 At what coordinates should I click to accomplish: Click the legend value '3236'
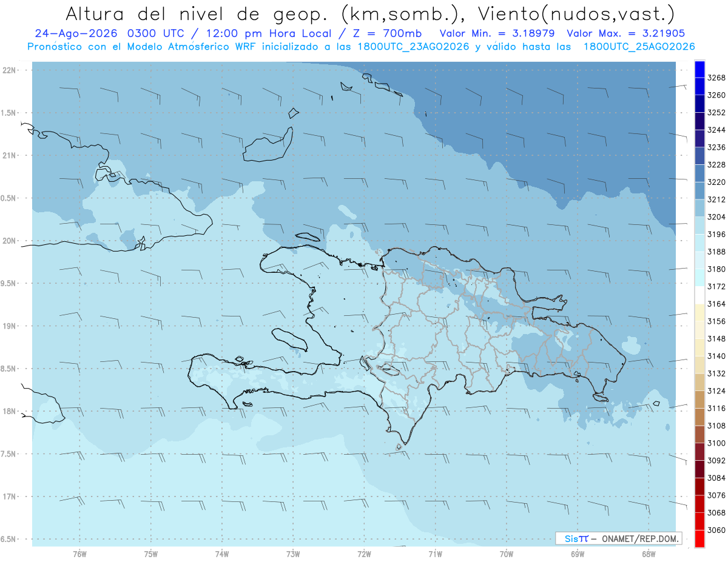[716, 147]
